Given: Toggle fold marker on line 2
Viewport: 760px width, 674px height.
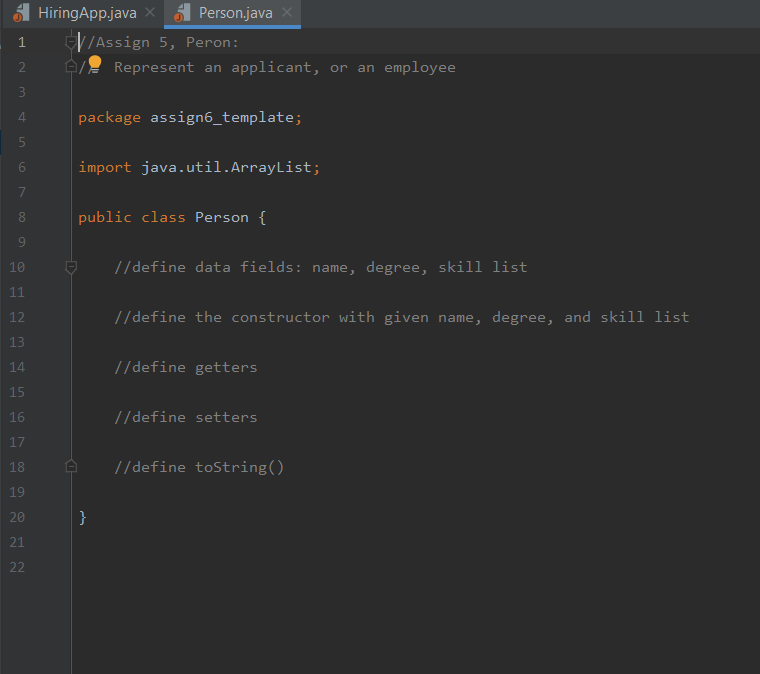Looking at the screenshot, I should [71, 67].
